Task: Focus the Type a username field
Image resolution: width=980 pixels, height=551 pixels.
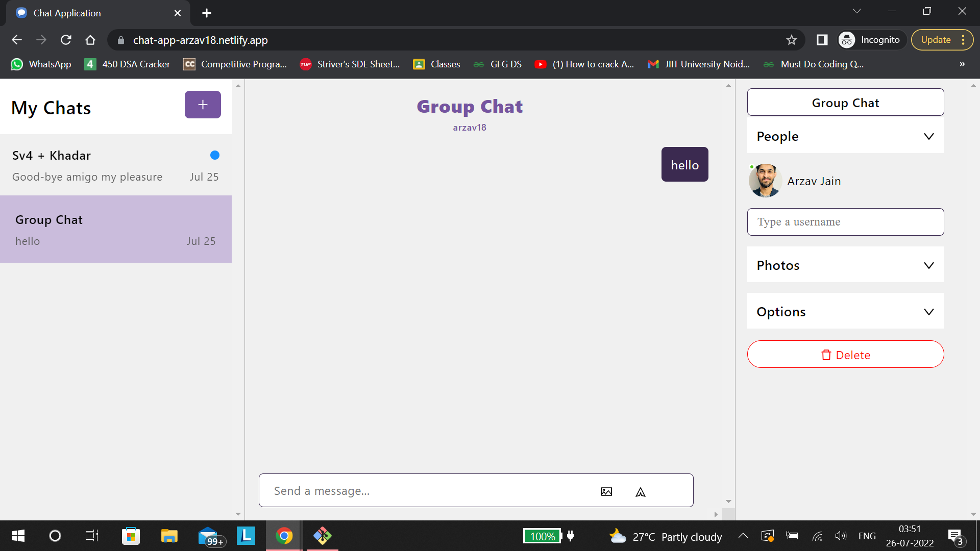Action: point(845,222)
